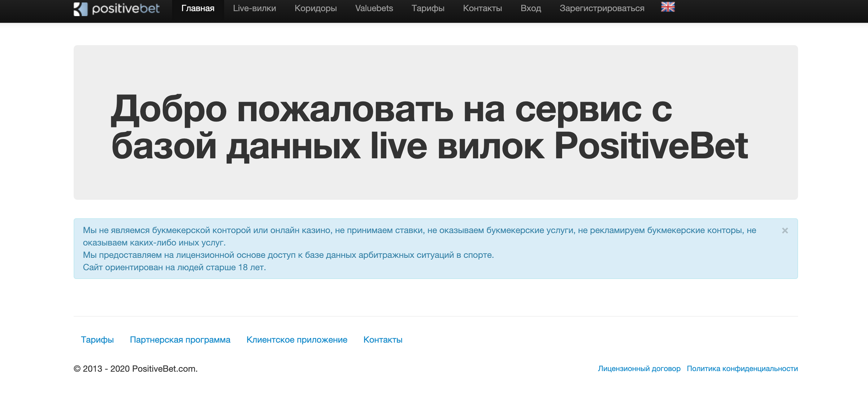Switch language via the UK flag icon
Screen dimensions: 868x402
(x=667, y=7)
